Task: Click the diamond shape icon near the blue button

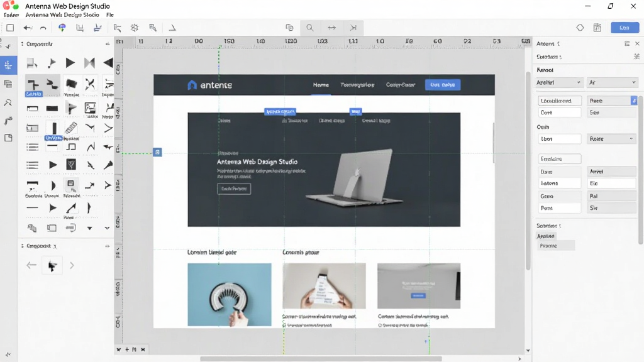Action: 580,28
